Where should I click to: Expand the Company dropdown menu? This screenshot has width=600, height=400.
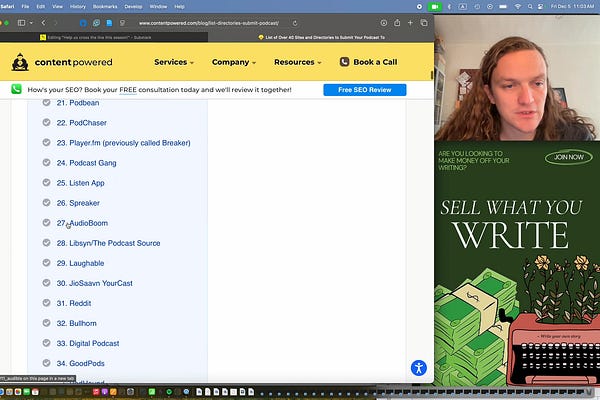click(x=233, y=62)
